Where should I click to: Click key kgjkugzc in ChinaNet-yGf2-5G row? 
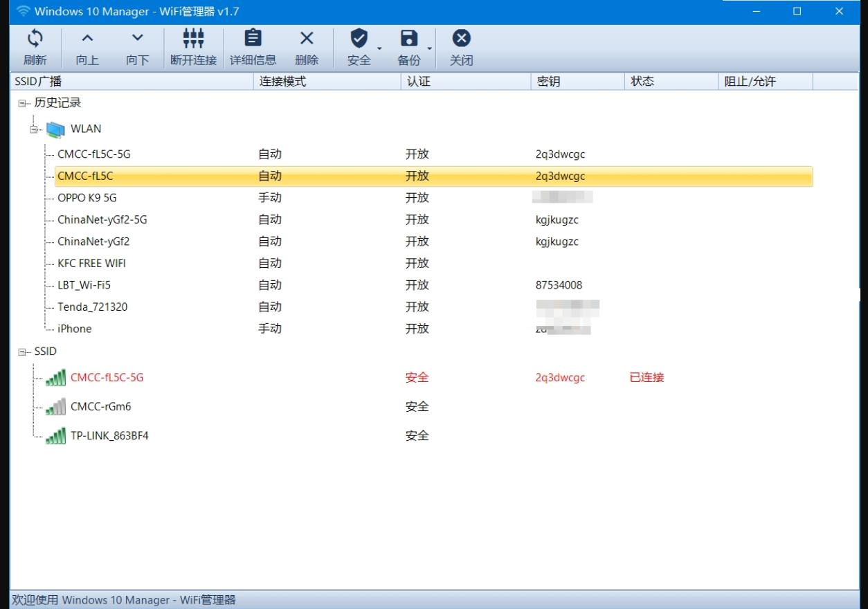click(557, 220)
